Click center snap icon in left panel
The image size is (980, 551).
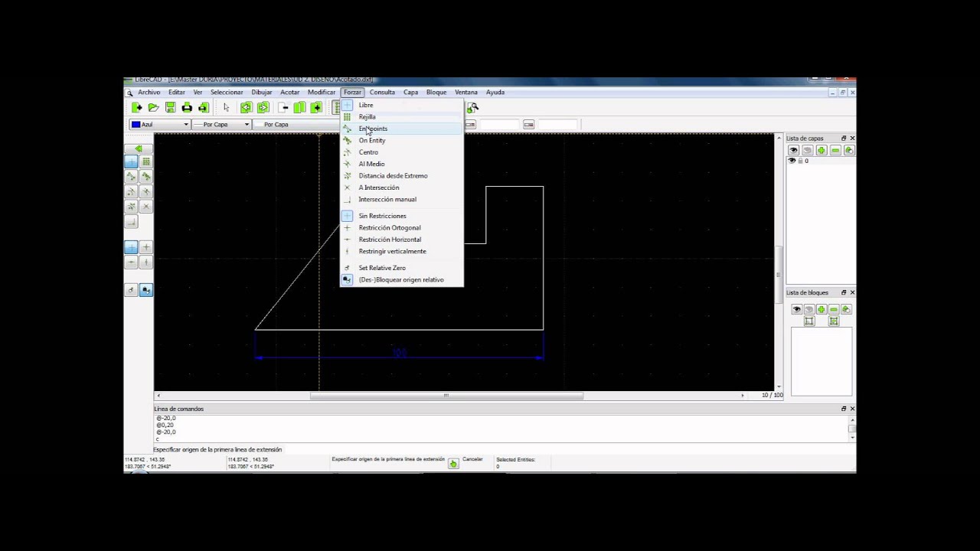pos(131,191)
